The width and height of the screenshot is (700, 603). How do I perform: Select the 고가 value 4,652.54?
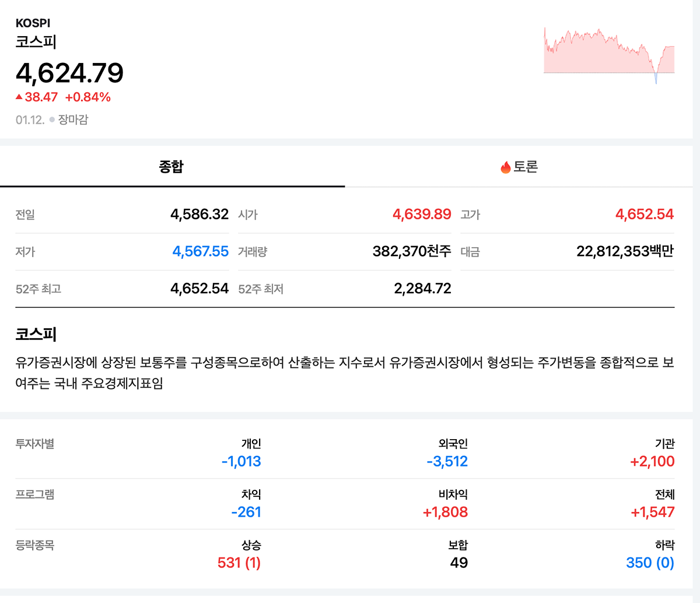[644, 214]
